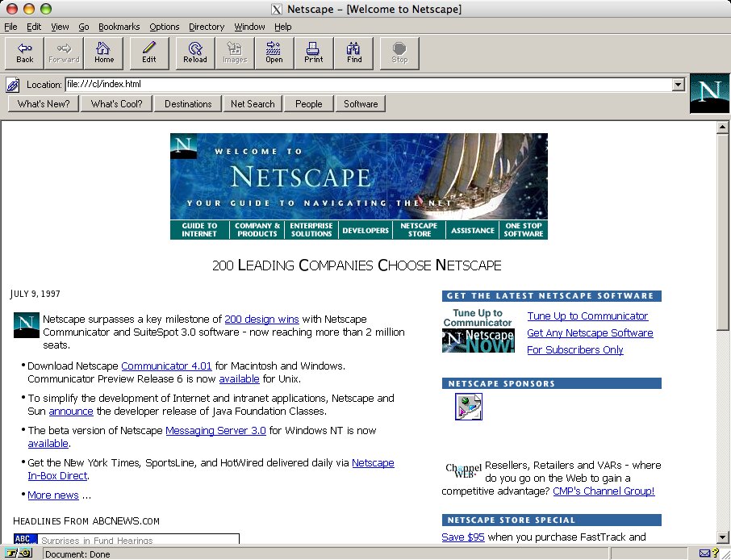The width and height of the screenshot is (731, 560).
Task: Go to Home page button
Action: (103, 53)
